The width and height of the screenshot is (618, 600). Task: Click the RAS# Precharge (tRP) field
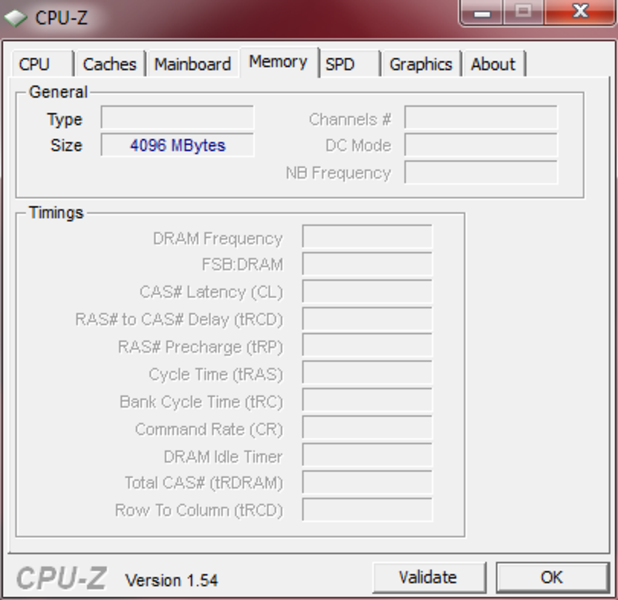(367, 345)
